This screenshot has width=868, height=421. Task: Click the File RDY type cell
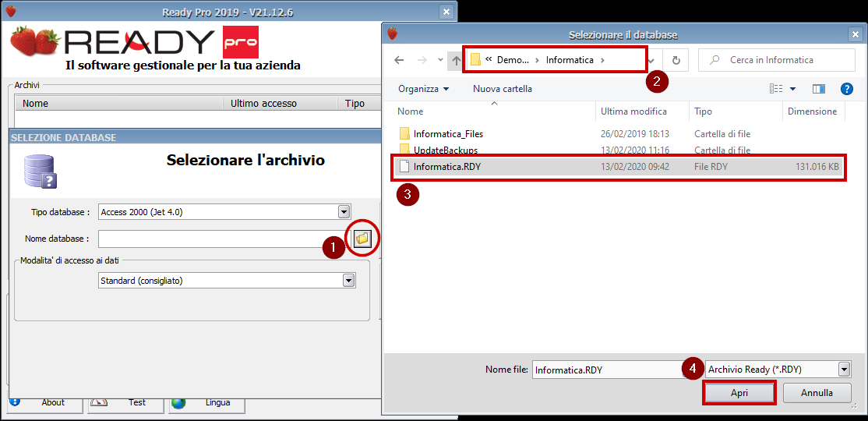point(711,166)
